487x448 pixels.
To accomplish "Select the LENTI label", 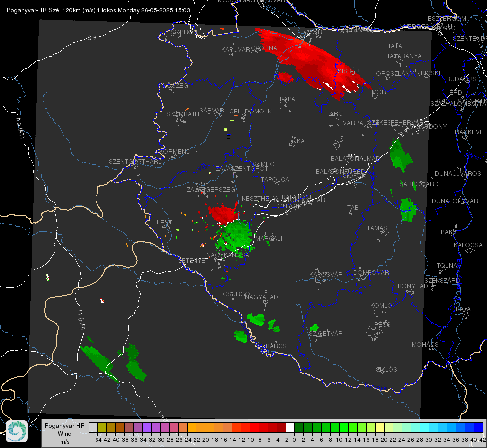I will click(x=165, y=223).
